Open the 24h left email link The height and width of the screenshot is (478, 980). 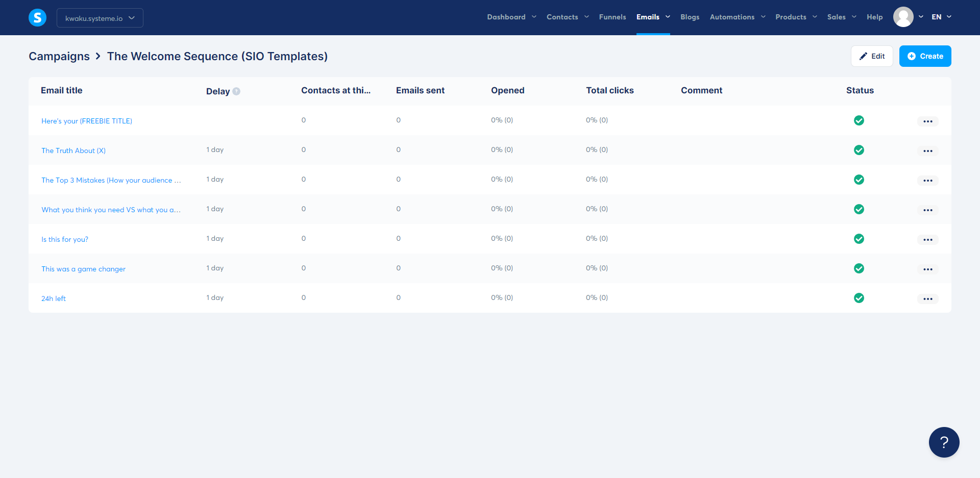click(x=54, y=298)
